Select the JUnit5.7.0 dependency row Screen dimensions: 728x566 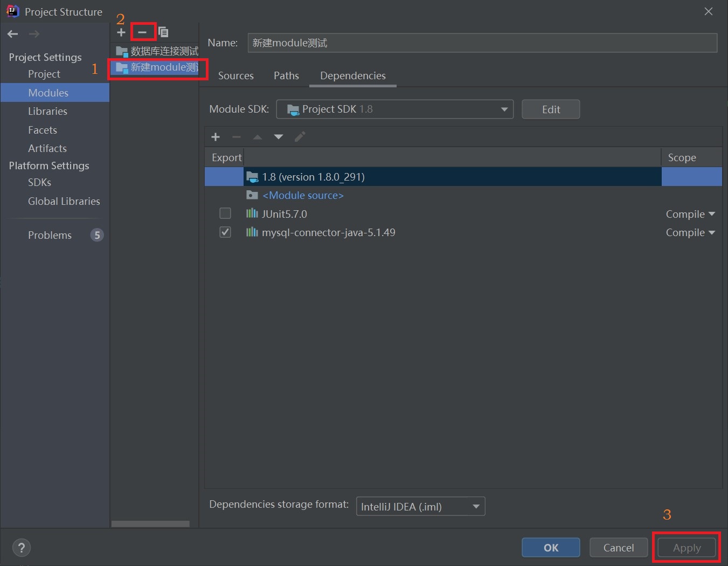point(463,214)
